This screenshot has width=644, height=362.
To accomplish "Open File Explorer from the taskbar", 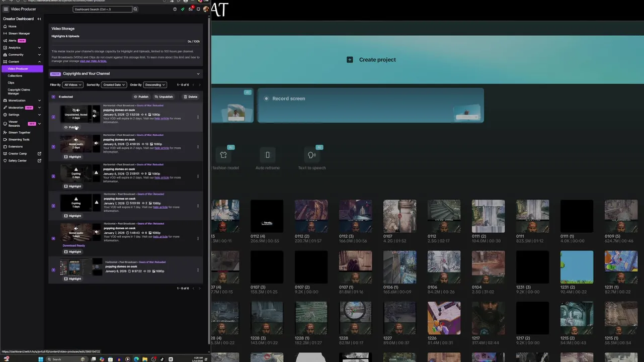I will [x=144, y=359].
